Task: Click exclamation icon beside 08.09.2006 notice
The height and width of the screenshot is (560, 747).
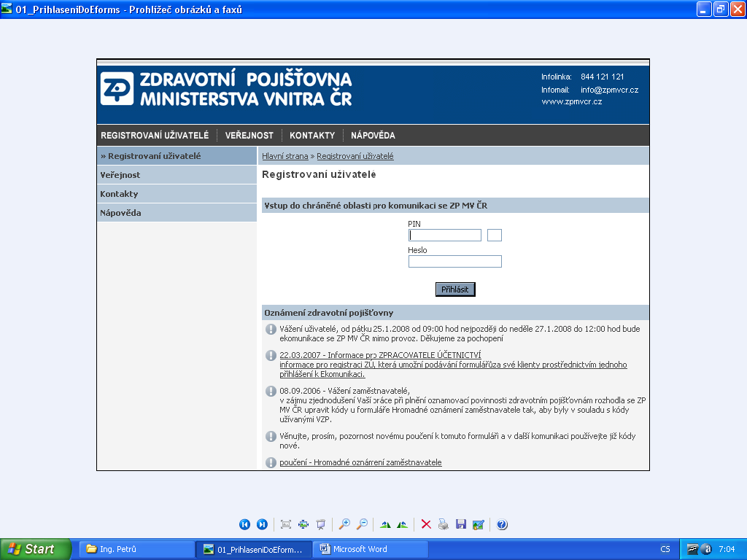Action: pos(271,391)
